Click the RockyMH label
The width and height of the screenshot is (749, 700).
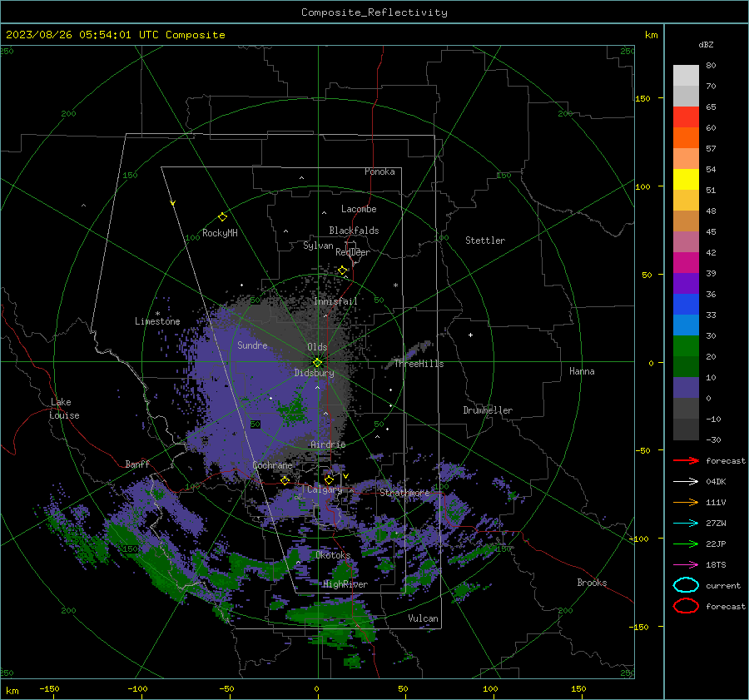220,233
